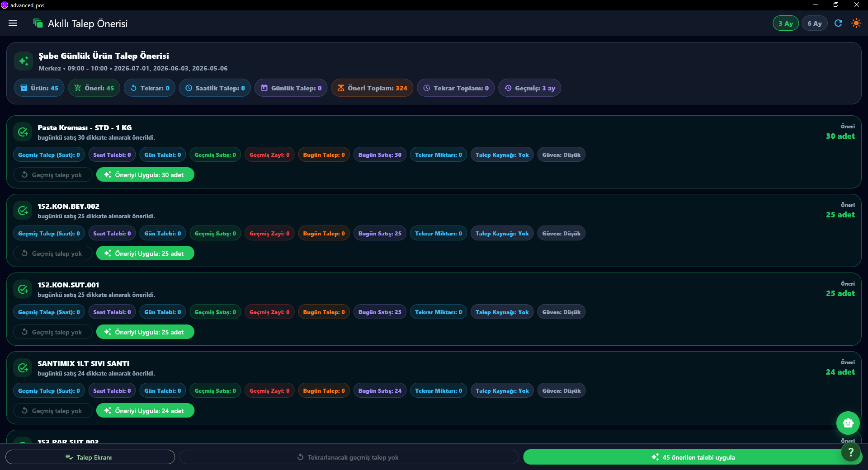This screenshot has width=868, height=470.
Task: Open the hamburger navigation menu
Action: [x=13, y=23]
